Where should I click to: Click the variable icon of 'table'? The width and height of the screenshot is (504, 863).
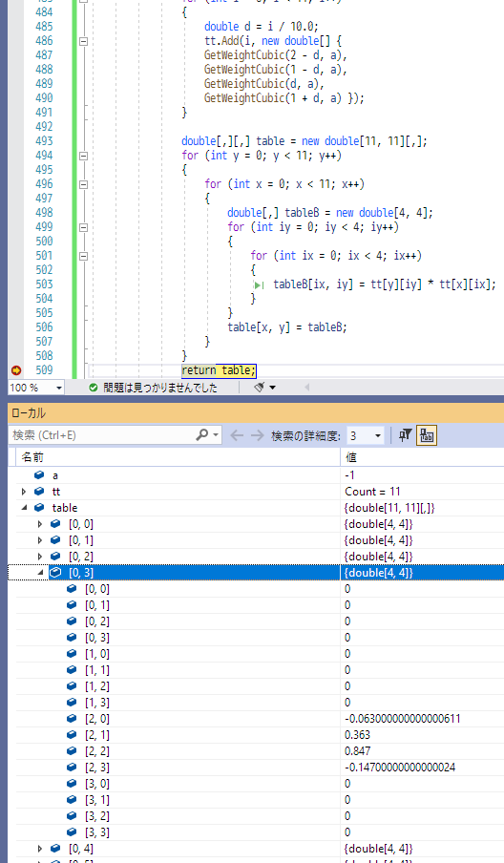39,508
